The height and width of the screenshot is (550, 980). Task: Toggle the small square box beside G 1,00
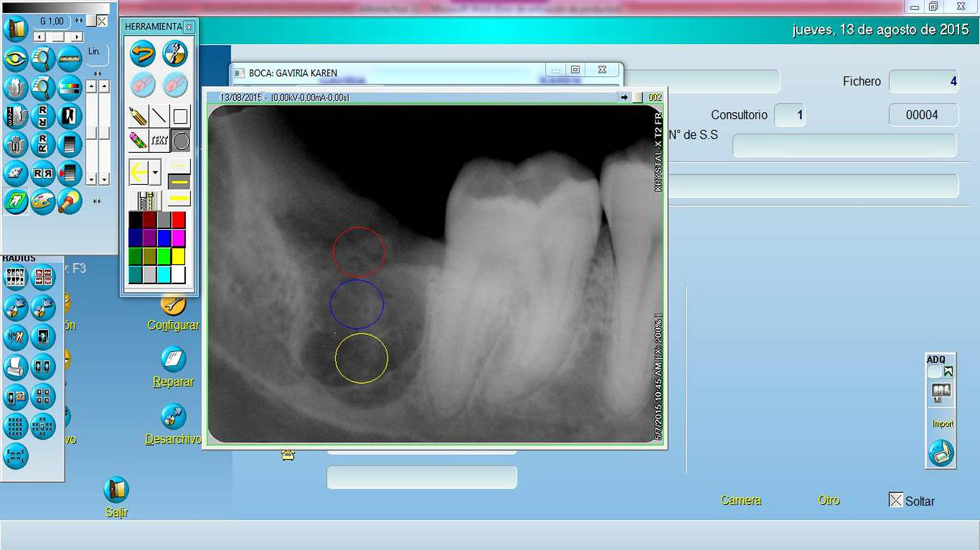pyautogui.click(x=91, y=21)
